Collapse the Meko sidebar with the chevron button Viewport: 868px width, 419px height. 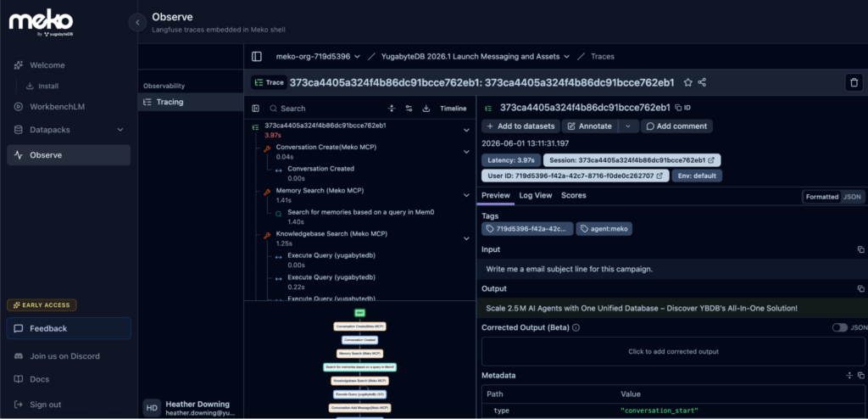pyautogui.click(x=137, y=22)
